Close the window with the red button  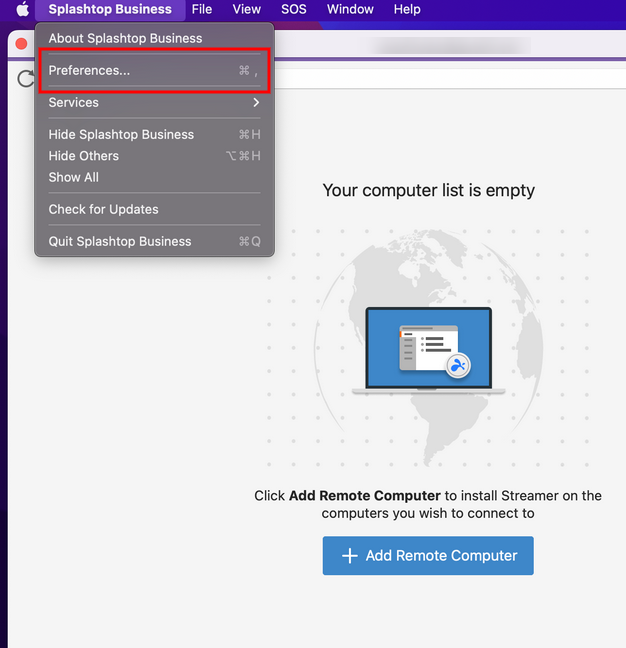click(x=21, y=44)
